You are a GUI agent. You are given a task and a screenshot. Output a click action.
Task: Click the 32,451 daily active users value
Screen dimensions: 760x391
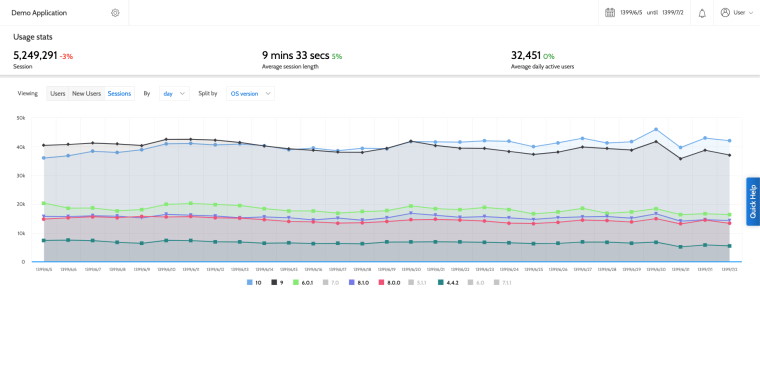coord(526,55)
